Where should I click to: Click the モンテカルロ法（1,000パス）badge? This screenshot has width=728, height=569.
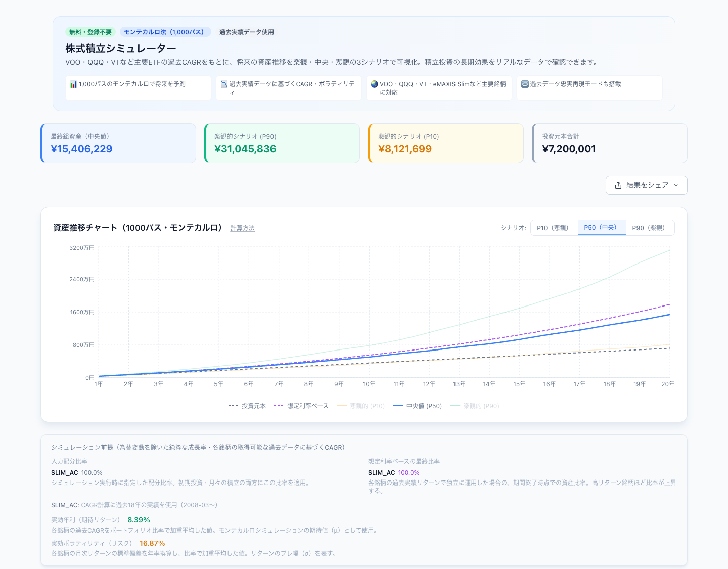point(165,32)
